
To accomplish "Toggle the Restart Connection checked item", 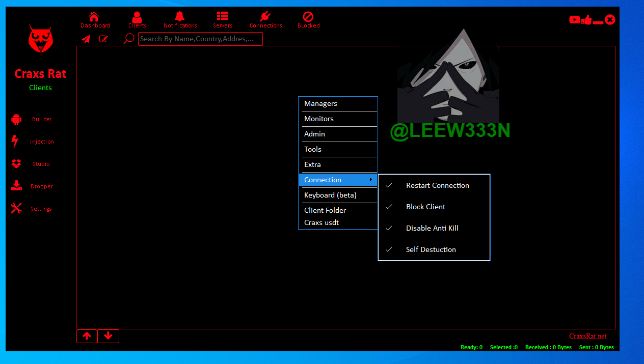I will click(x=437, y=185).
